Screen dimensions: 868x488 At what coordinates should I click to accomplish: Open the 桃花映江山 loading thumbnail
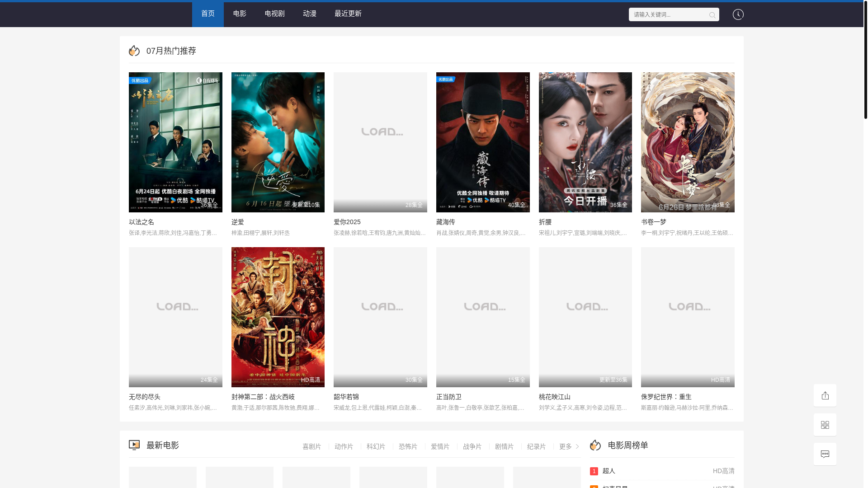point(585,317)
